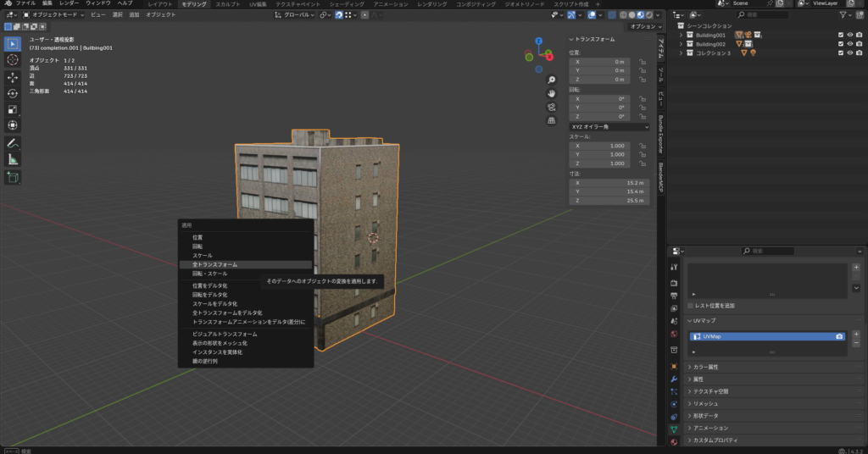Image resolution: width=868 pixels, height=454 pixels.
Task: Select the Rotate tool in the left toolbar
Action: 13,93
